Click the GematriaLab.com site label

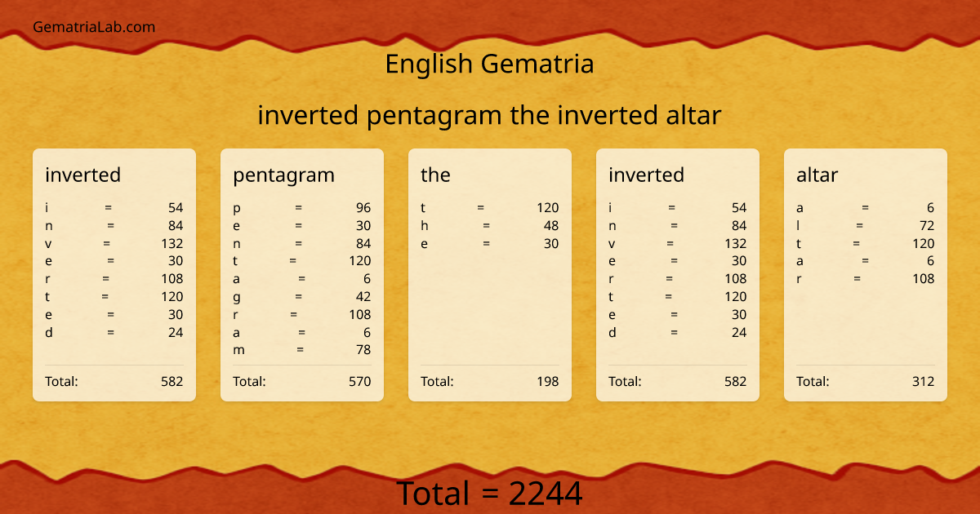click(94, 27)
